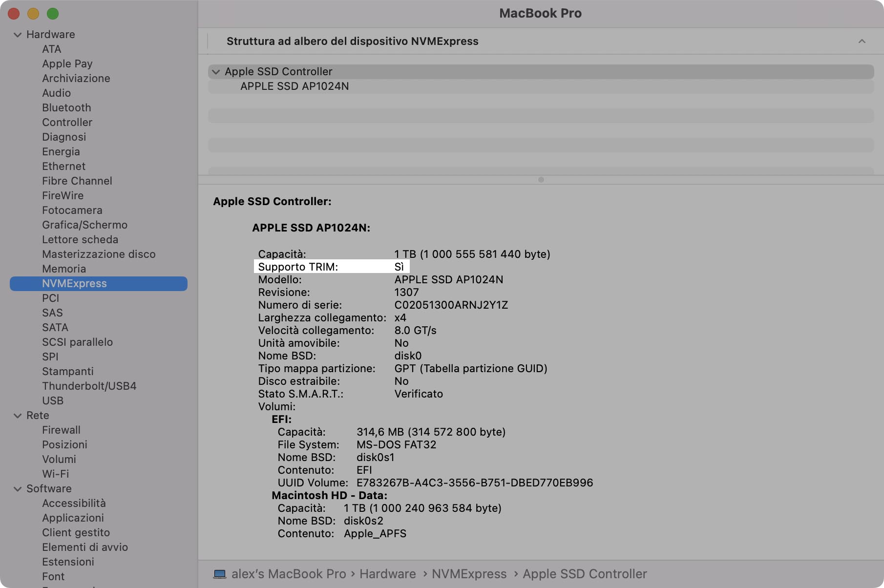Click NVMExpress in the path bar
Screen dimensions: 884x588
click(x=469, y=574)
